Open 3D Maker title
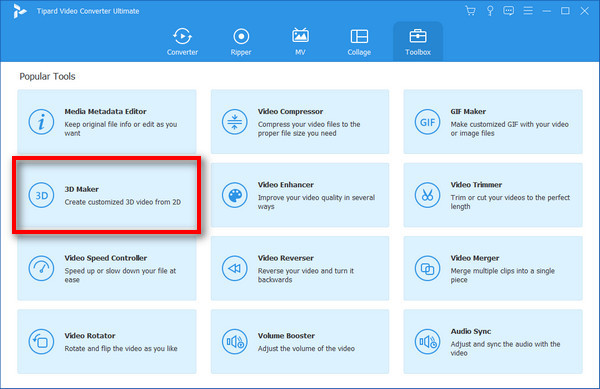This screenshot has width=600, height=389. (82, 189)
